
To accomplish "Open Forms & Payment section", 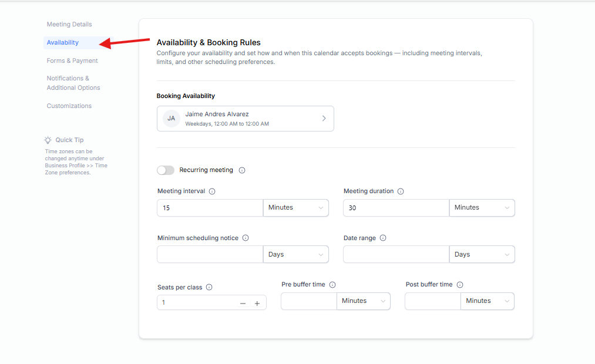I will click(x=72, y=61).
